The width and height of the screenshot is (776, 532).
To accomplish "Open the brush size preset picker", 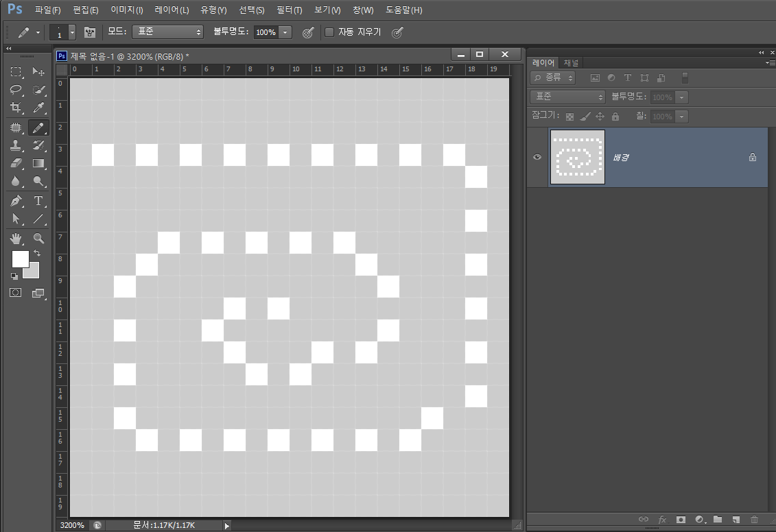I will coord(72,32).
